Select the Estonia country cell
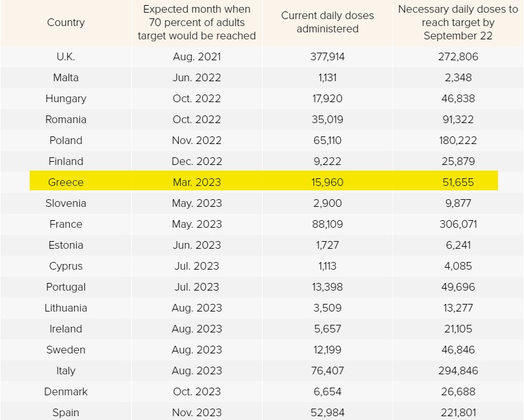This screenshot has height=420, width=524. coord(66,245)
